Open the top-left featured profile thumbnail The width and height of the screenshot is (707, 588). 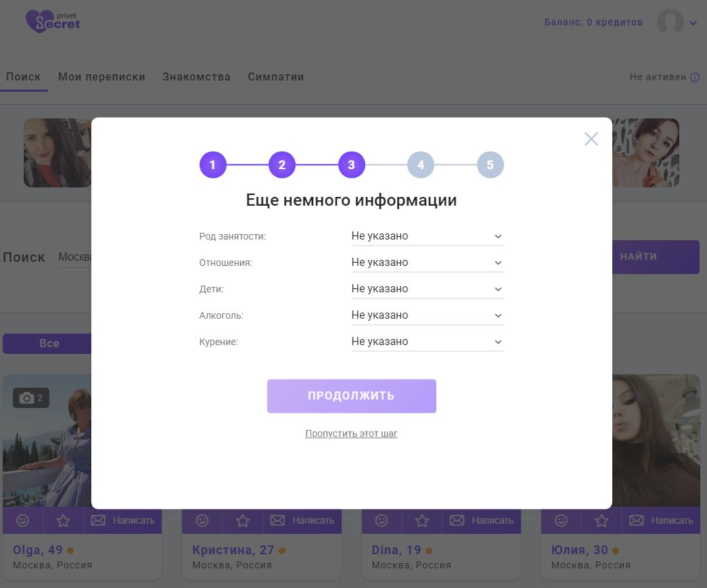pyautogui.click(x=58, y=153)
